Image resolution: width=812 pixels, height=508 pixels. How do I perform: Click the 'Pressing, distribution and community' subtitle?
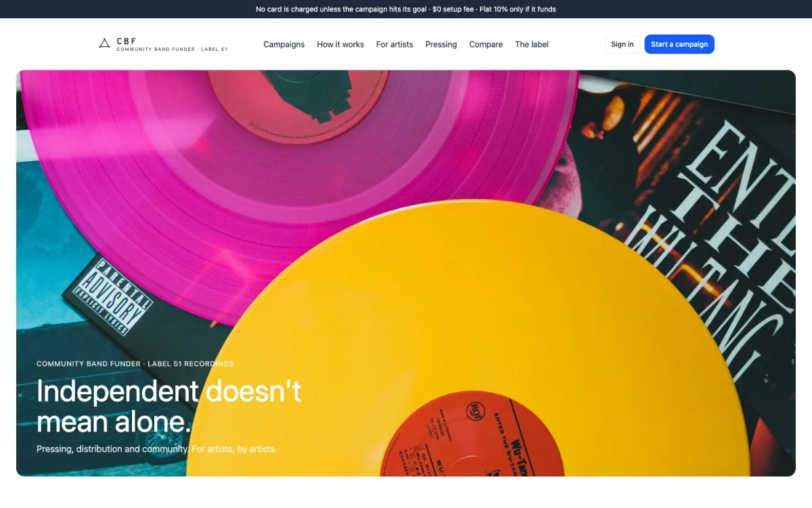(x=157, y=449)
